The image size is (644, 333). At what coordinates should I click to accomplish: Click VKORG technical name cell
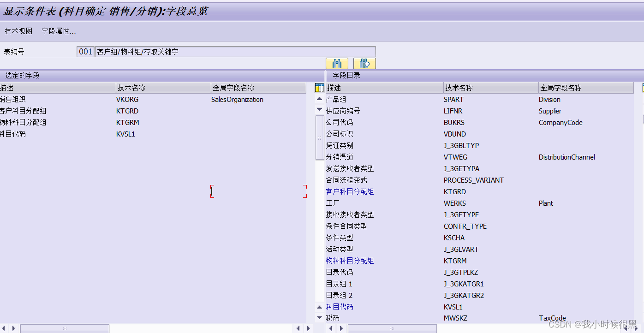pyautogui.click(x=127, y=100)
